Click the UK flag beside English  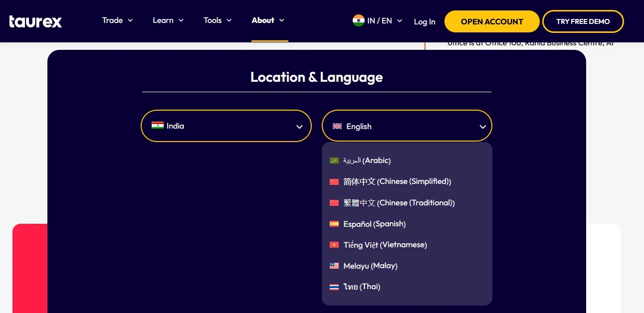coord(337,126)
